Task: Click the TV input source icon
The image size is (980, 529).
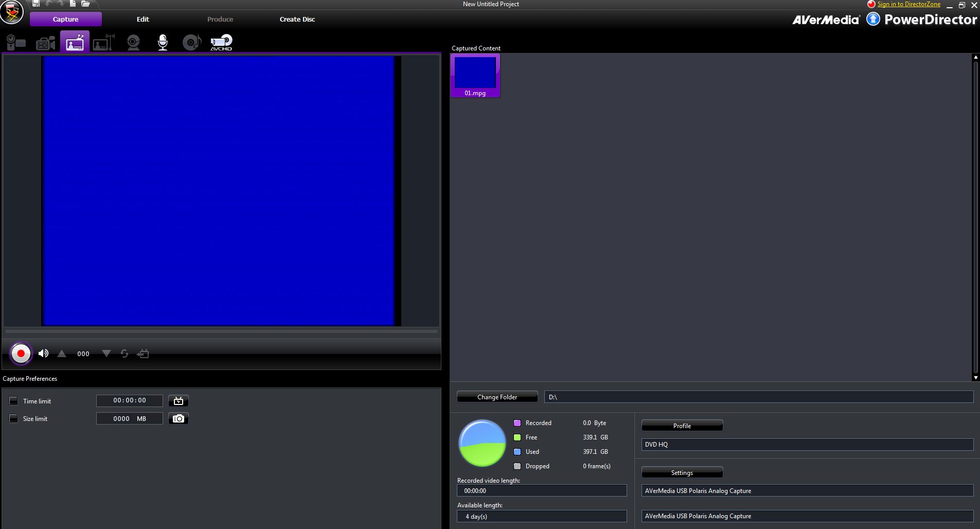Action: click(143, 354)
